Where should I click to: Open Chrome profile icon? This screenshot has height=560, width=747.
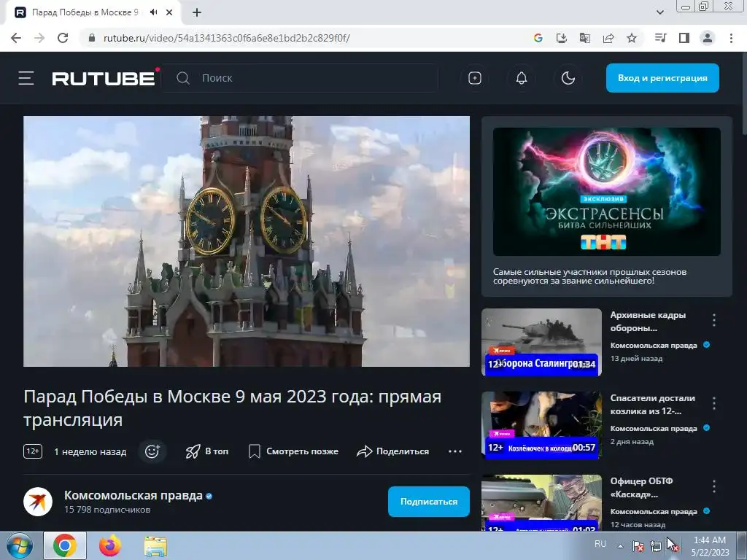tap(708, 38)
